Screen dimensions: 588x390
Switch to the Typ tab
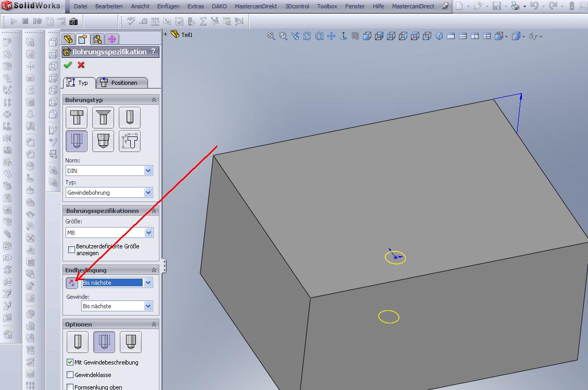click(x=79, y=83)
